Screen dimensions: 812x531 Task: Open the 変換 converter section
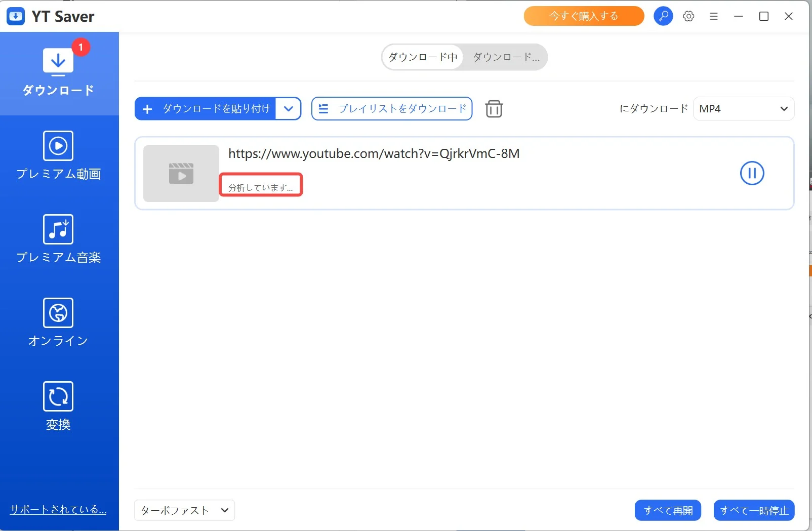coord(59,406)
